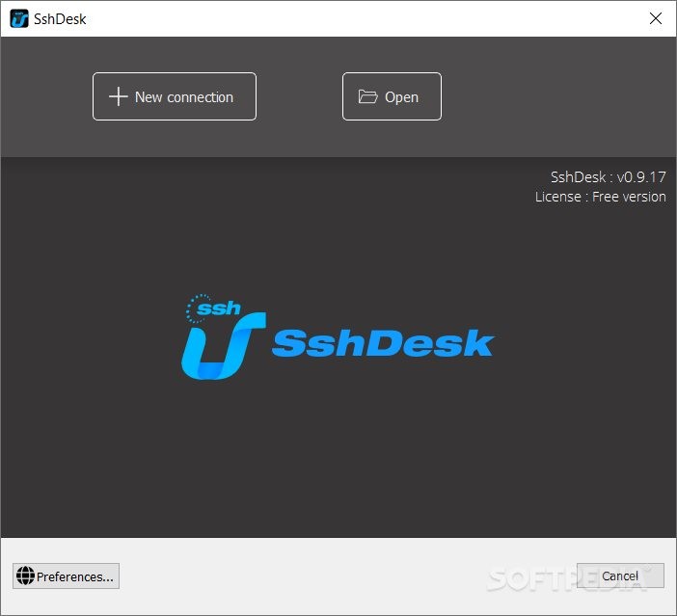This screenshot has height=616, width=677.
Task: Click the 'SshDesk : v0.9.17' version text
Action: [x=608, y=177]
